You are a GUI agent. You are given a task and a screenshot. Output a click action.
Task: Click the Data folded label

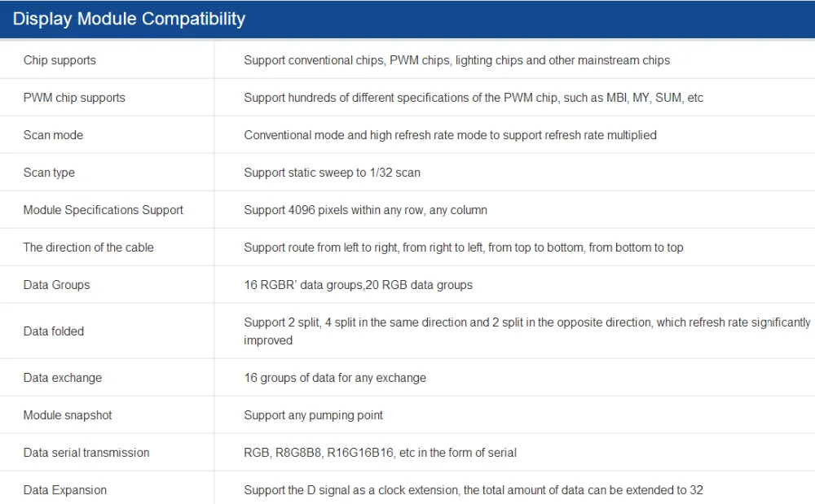coord(54,331)
